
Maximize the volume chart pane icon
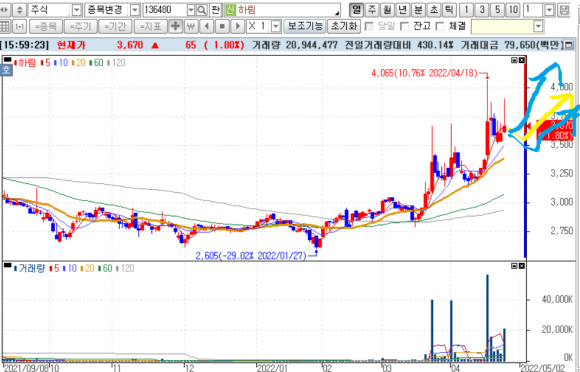click(514, 266)
